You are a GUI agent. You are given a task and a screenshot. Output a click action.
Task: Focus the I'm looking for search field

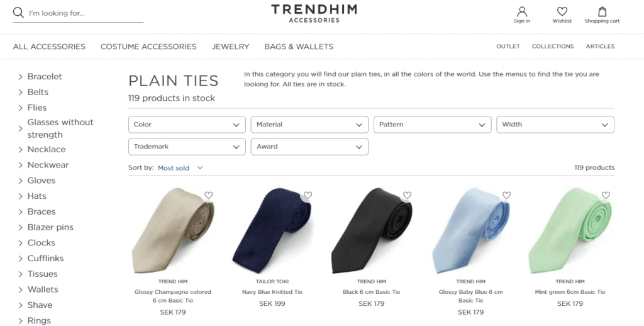click(x=86, y=13)
